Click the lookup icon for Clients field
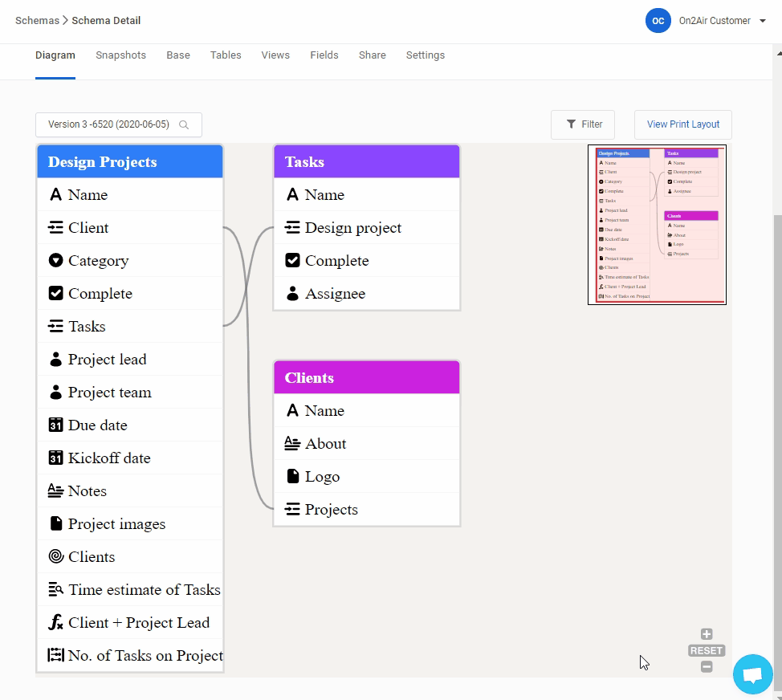The height and width of the screenshot is (700, 782). point(55,557)
